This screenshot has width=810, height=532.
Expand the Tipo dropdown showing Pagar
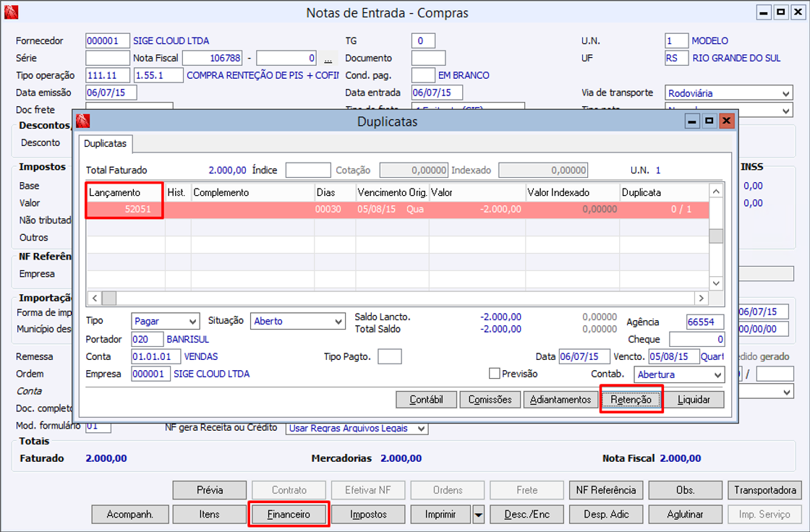(x=192, y=322)
